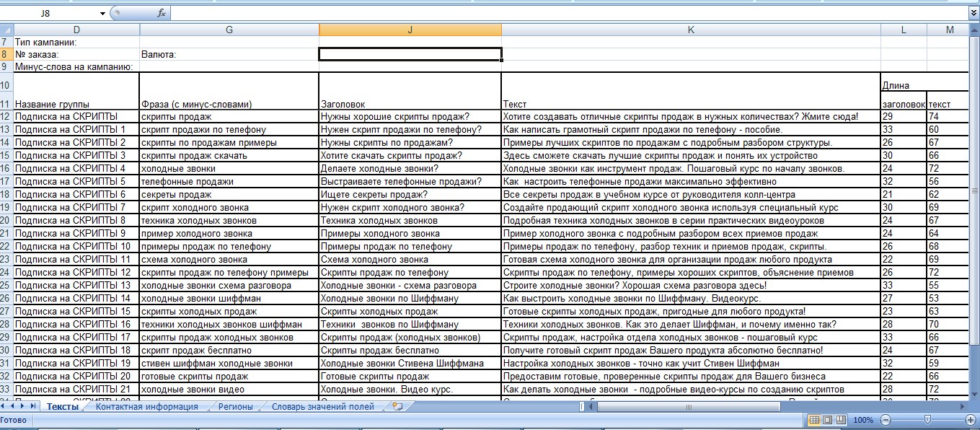Click cell 'Подписка на СКРИПТЫ 15'

click(76, 311)
